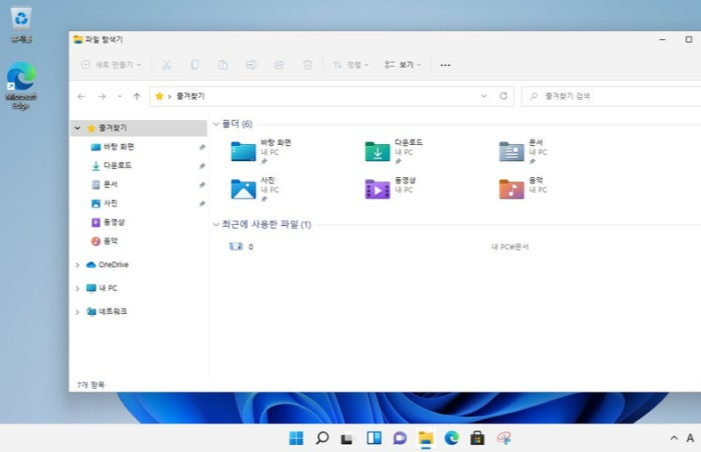
Task: Collapse the 즐겨찾기 tree node
Action: point(77,128)
